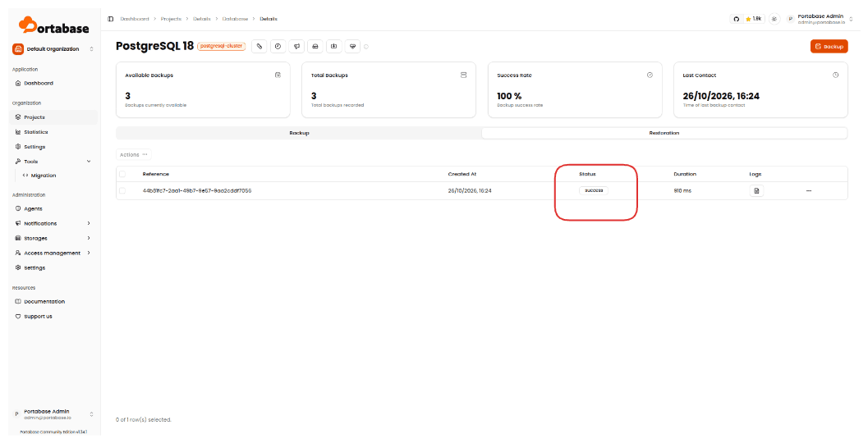Click the Status column header
The width and height of the screenshot is (868, 443).
587,174
